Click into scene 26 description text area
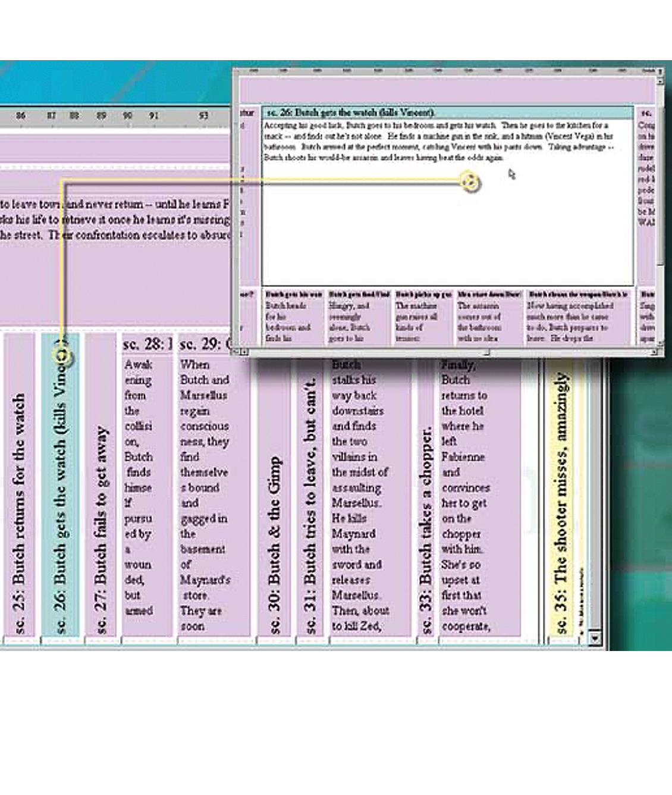Screen dimensions: 672x795 click(446, 226)
